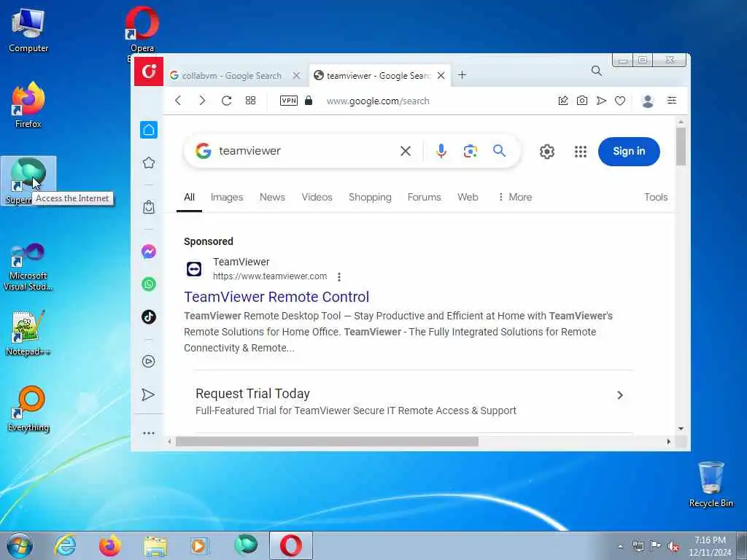Image resolution: width=747 pixels, height=560 pixels.
Task: Open Google apps grid
Action: (x=580, y=152)
